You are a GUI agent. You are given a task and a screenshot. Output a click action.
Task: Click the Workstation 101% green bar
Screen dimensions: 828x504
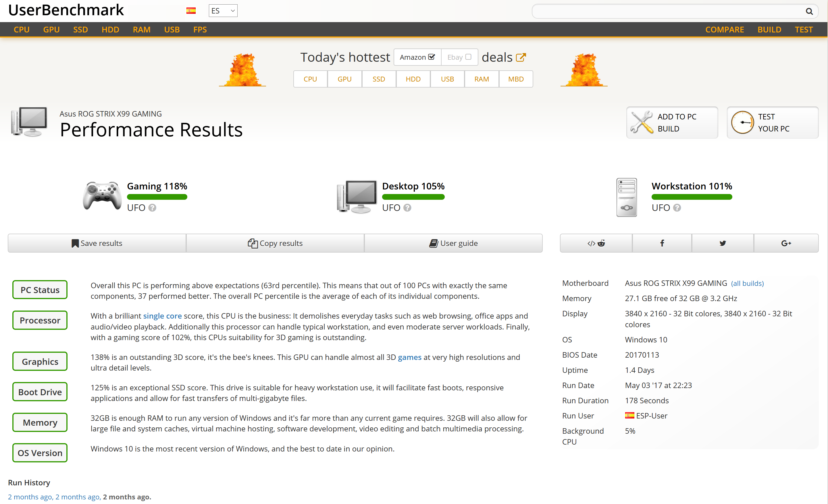pos(692,197)
